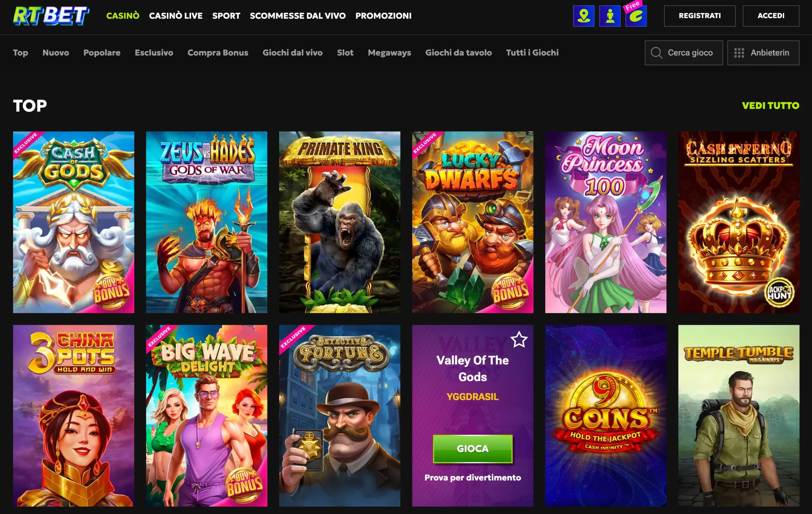Viewport: 812px width, 514px height.
Task: Click the Exclusive ribbon on Lucky Dwarfs
Action: coord(426,143)
